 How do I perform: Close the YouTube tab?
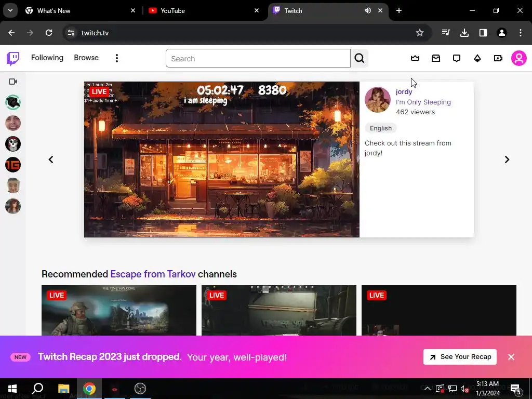pos(257,10)
